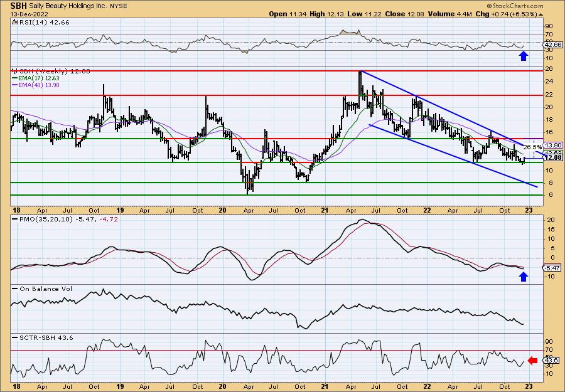The image size is (565, 392).
Task: Click the 42.66 RSI value tag
Action: [x=552, y=45]
